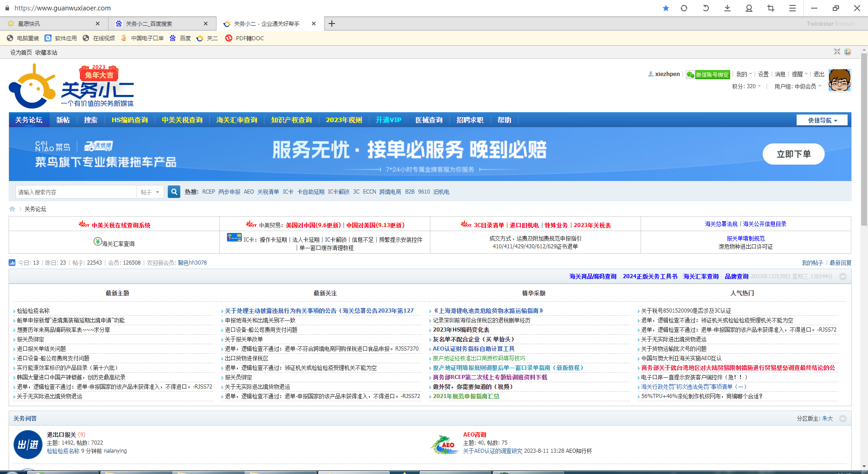The image size is (868, 474).
Task: Open the 海关总署法规 link
Action: tap(721, 224)
